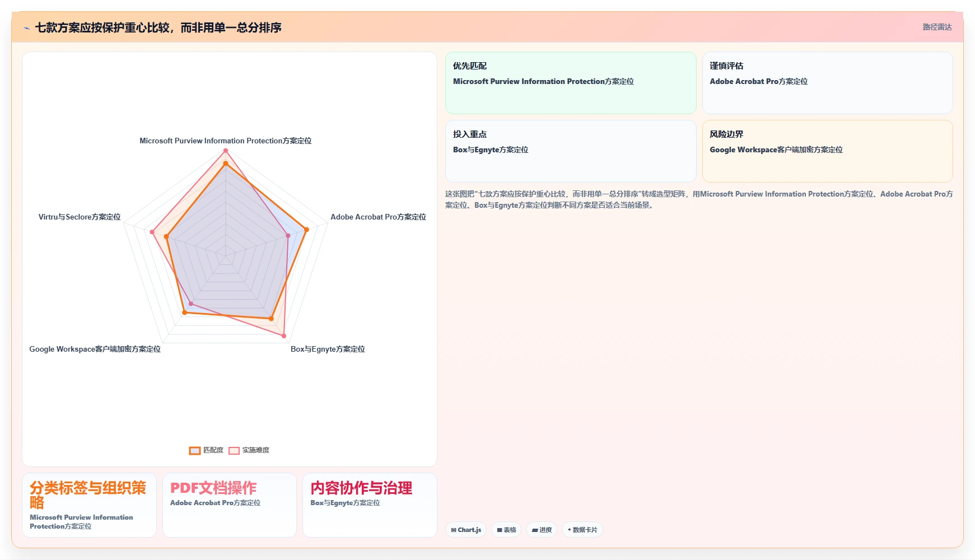The image size is (975, 560).
Task: Open the 投入重点 card
Action: coord(571,151)
